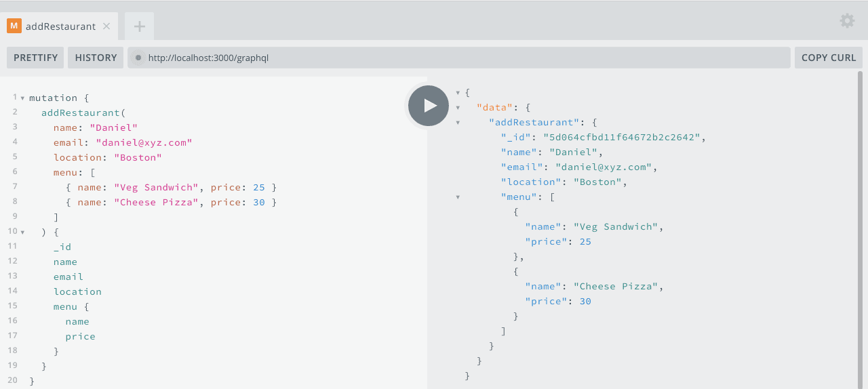Click COPY CURL button
Image resolution: width=868 pixels, height=389 pixels.
pyautogui.click(x=828, y=58)
